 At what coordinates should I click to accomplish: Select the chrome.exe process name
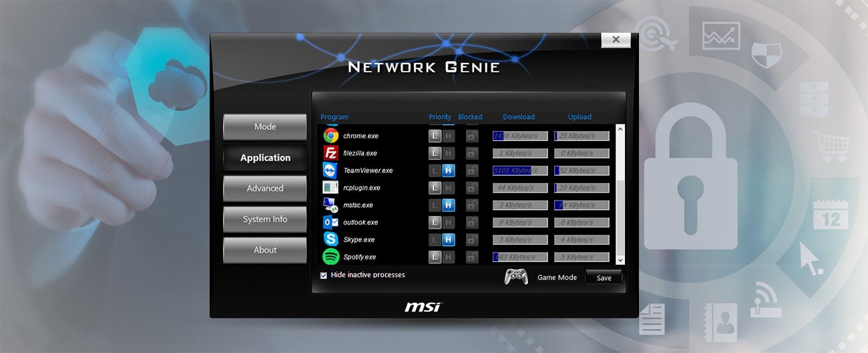(361, 136)
